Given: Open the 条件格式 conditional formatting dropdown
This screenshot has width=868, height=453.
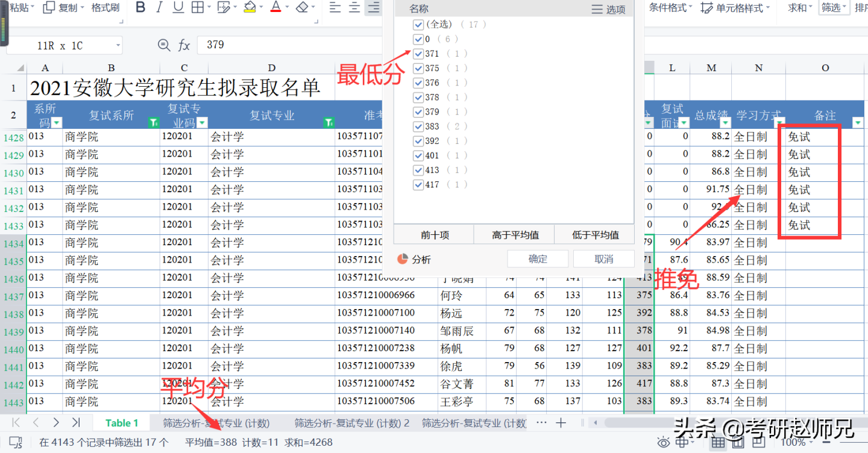Looking at the screenshot, I should point(668,7).
